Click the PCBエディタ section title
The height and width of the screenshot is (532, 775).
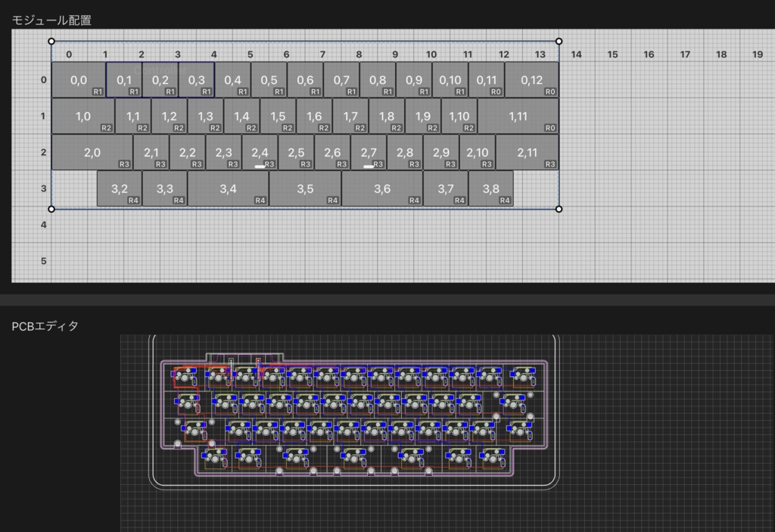45,326
